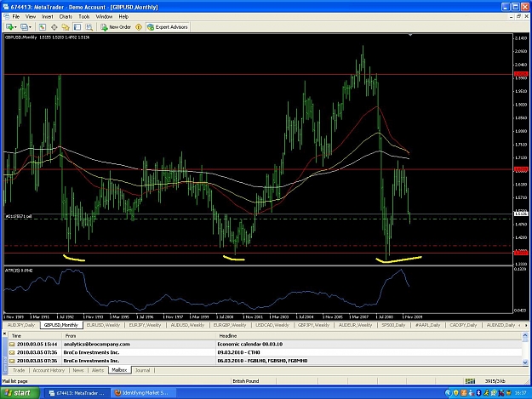Image resolution: width=532 pixels, height=399 pixels.
Task: Click mailbox scrollbar up arrow
Action: tap(525, 335)
